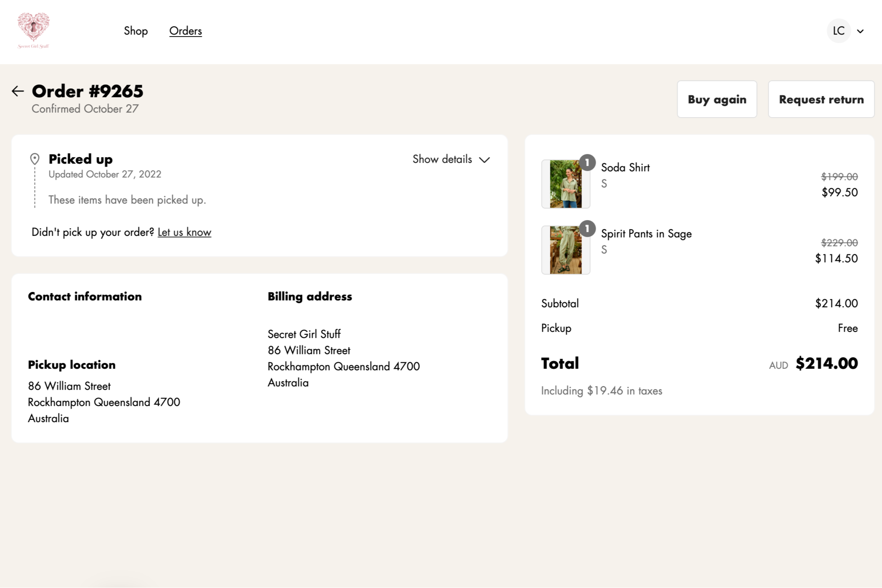882x588 pixels.
Task: Open the Spirit Pants in Sage thumbnail
Action: (565, 250)
